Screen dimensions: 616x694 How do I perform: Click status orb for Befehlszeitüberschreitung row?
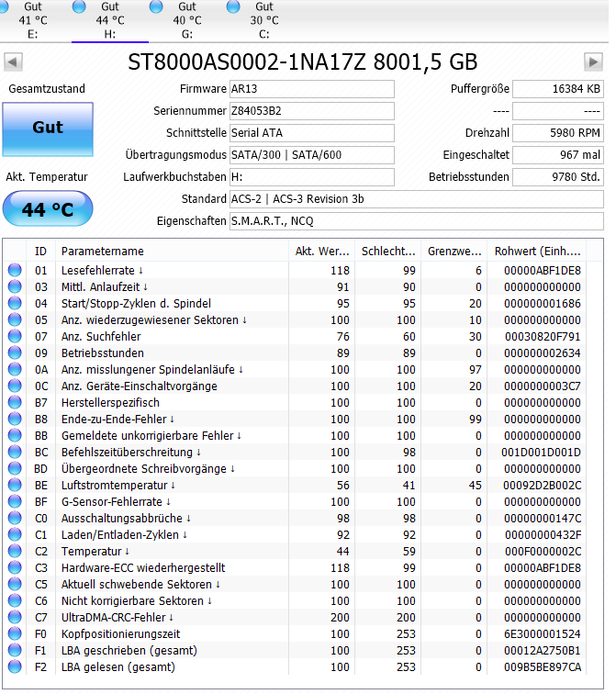(15, 452)
